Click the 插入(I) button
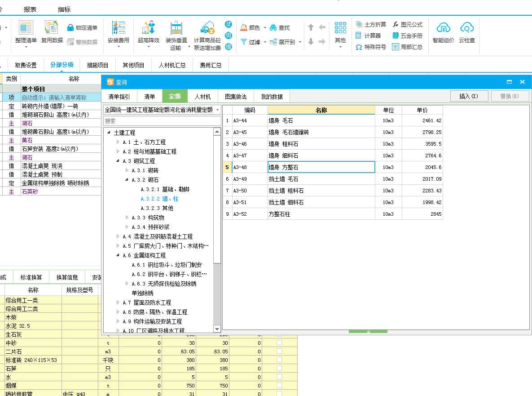 click(469, 96)
